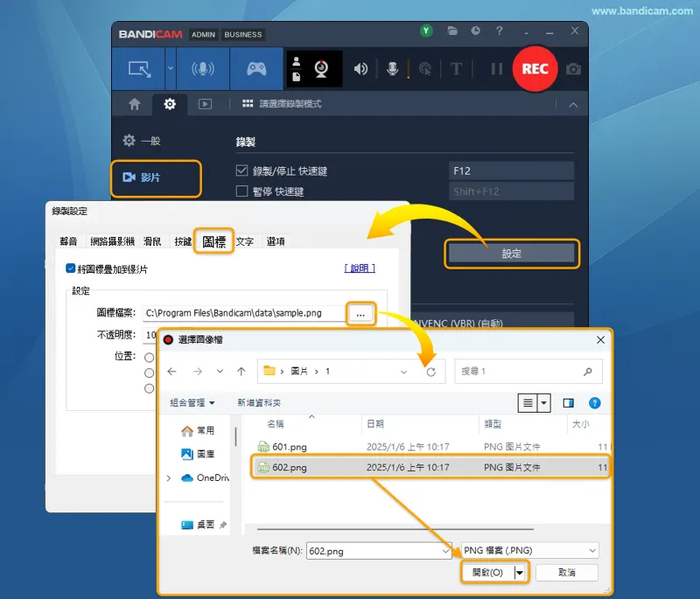Screen dimensions: 700x599
Task: Toggle the 錄製/停止 快速鍵 checkbox
Action: (x=241, y=171)
